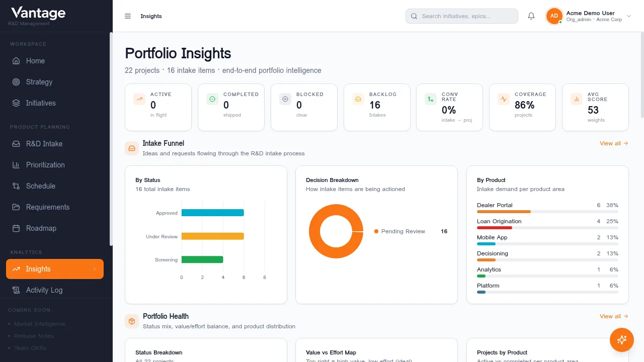This screenshot has height=362, width=644.
Task: Click the Blocked card circle-x icon
Action: tap(285, 99)
